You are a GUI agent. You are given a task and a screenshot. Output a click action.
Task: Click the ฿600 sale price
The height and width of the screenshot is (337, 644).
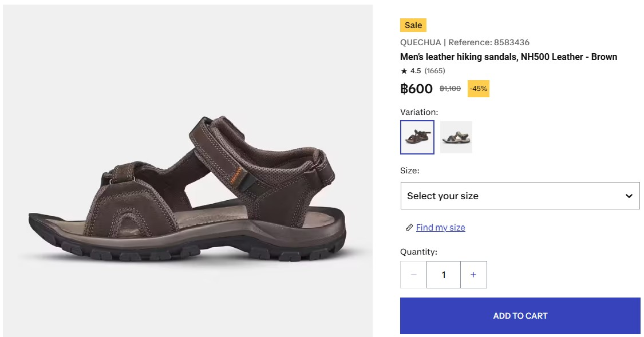[417, 89]
